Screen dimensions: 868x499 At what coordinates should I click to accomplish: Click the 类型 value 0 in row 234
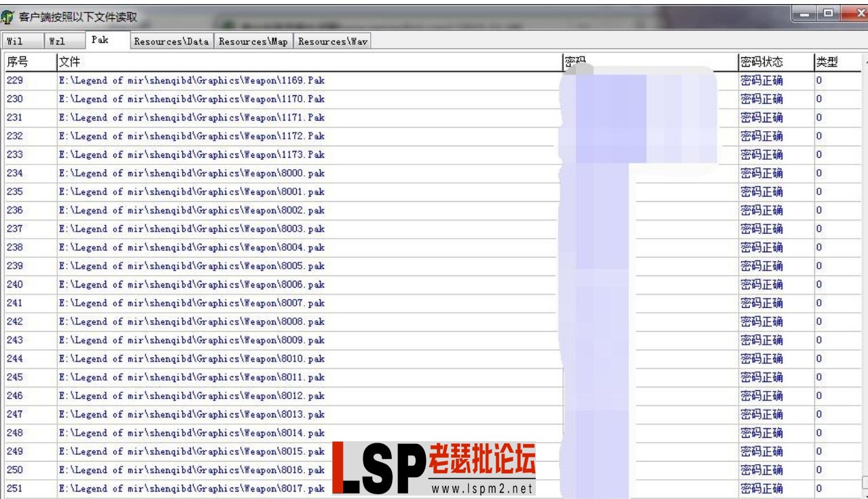pyautogui.click(x=819, y=173)
